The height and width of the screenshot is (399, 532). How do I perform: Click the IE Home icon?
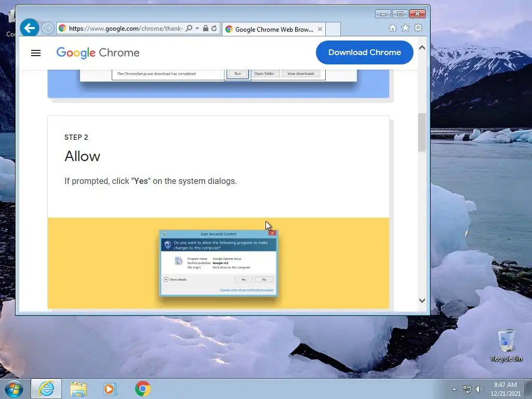[393, 28]
